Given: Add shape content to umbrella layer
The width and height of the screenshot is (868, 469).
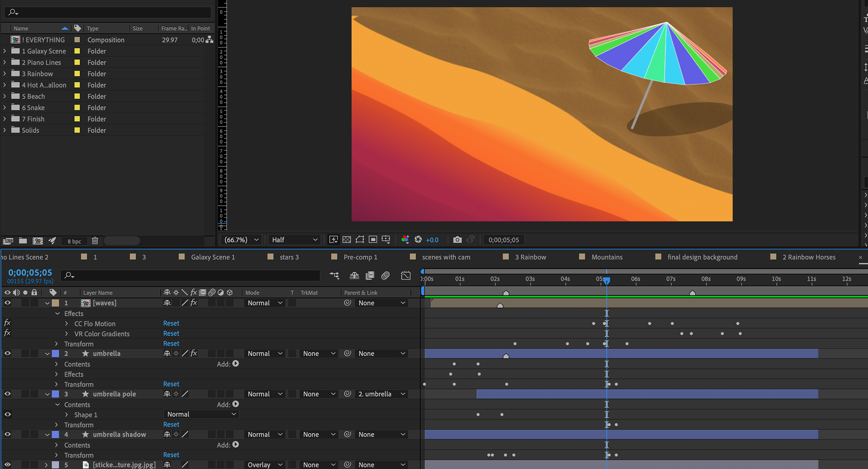Looking at the screenshot, I should (236, 364).
